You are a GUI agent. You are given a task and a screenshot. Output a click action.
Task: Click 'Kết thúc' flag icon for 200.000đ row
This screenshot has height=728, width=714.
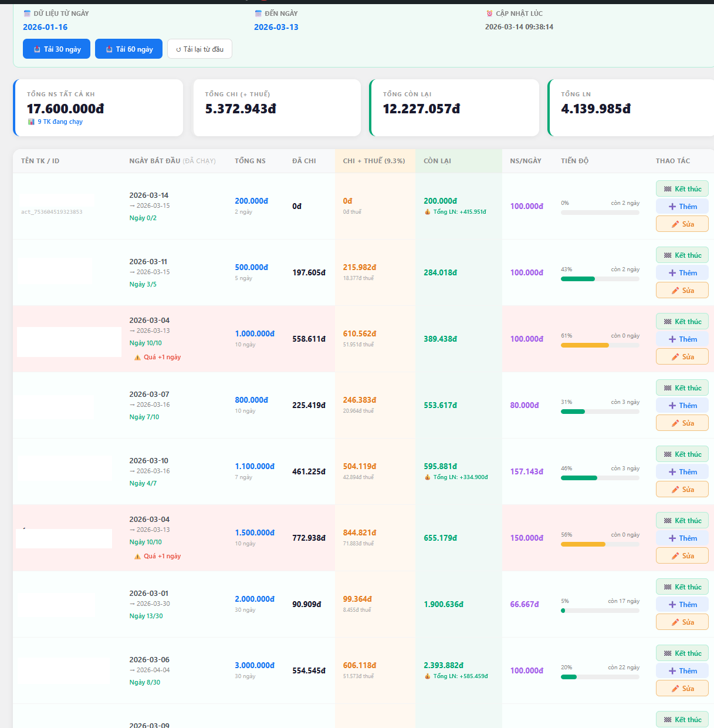coord(668,189)
